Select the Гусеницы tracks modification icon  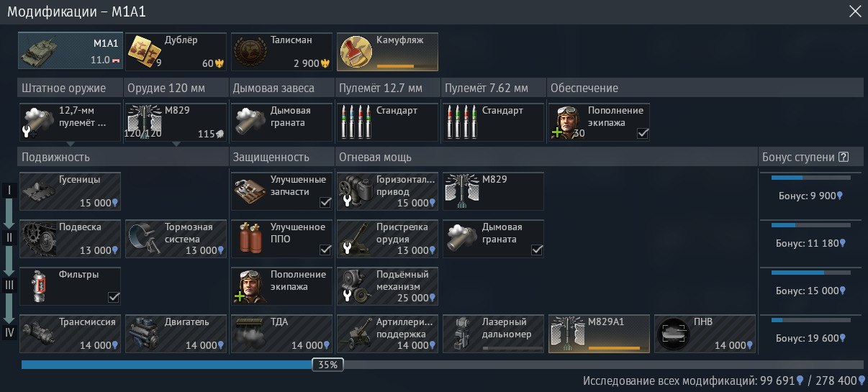click(x=70, y=191)
